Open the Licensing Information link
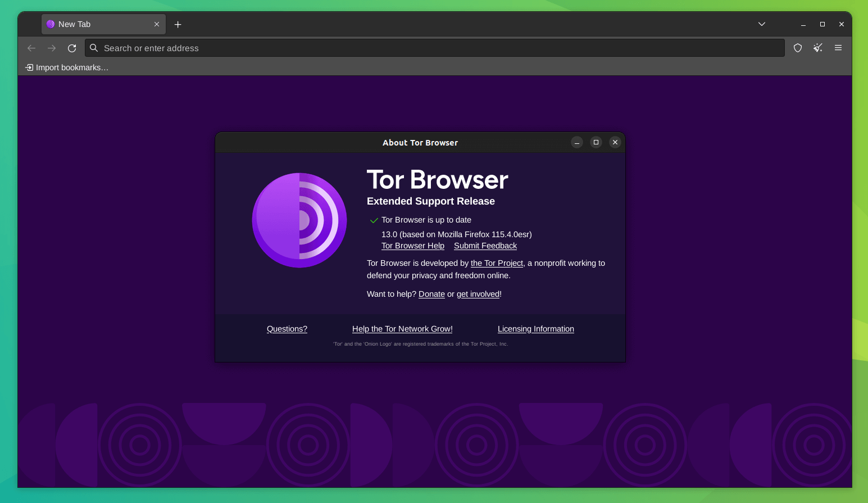 point(535,329)
